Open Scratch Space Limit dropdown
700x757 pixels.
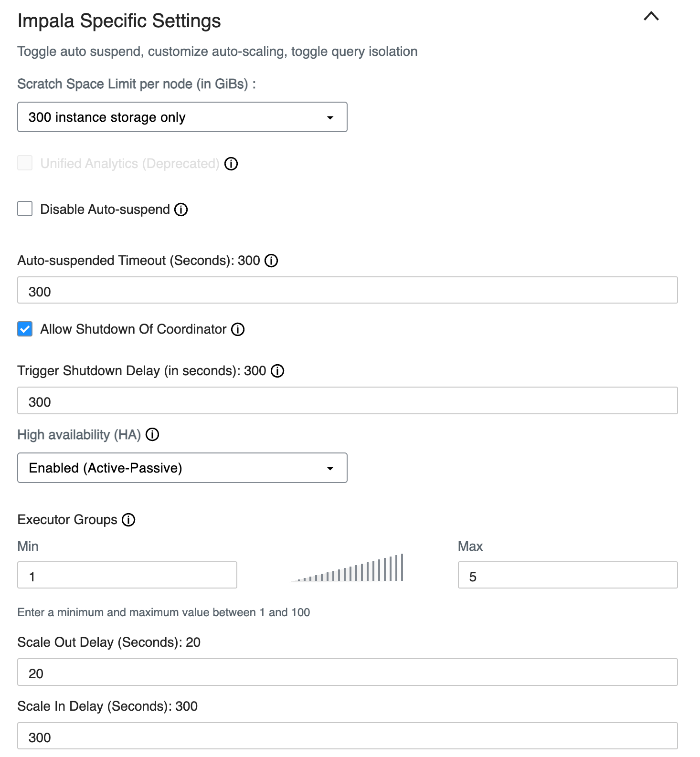pos(182,117)
